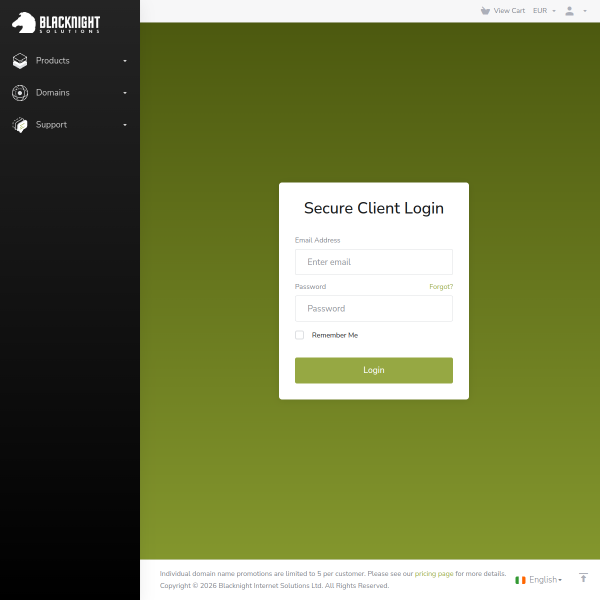Viewport: 600px width, 600px height.
Task: Expand the Support dropdown arrow
Action: (125, 125)
